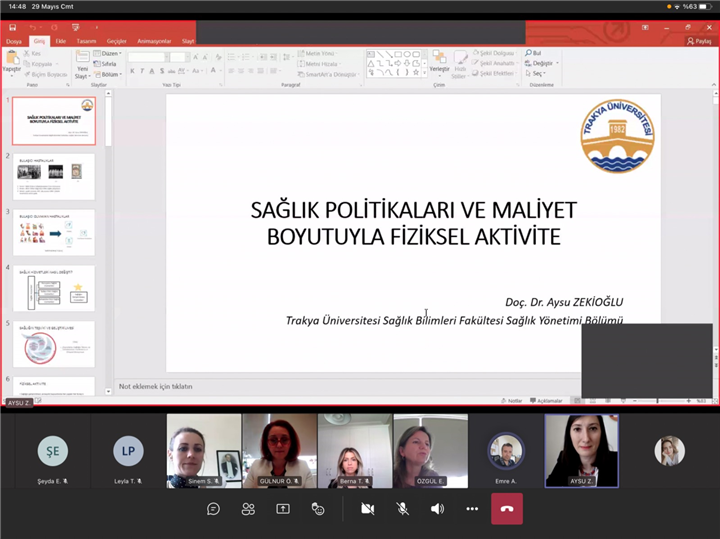The height and width of the screenshot is (539, 720).
Task: Select Emre A. participant avatar
Action: [x=506, y=451]
